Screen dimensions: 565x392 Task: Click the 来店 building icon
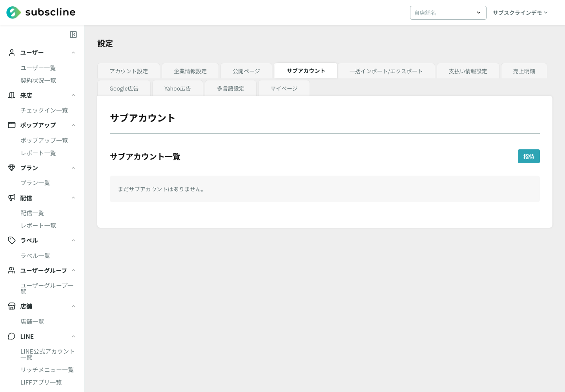12,95
